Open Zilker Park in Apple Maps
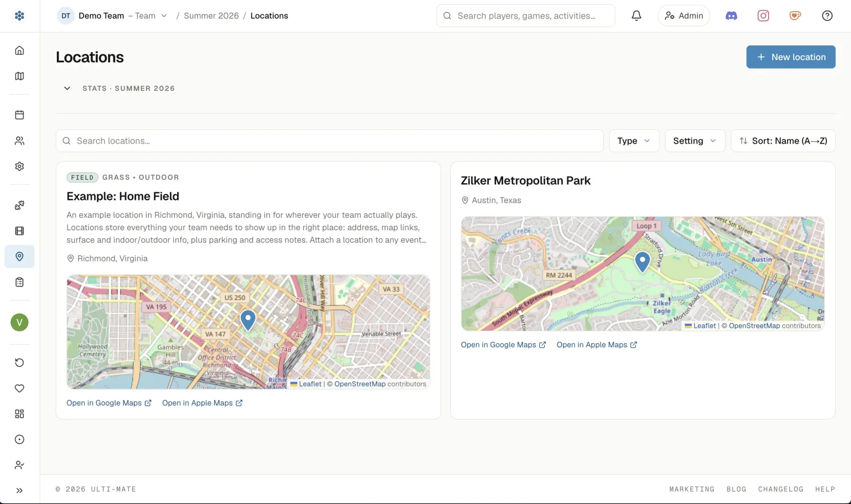This screenshot has width=851, height=504. point(597,345)
